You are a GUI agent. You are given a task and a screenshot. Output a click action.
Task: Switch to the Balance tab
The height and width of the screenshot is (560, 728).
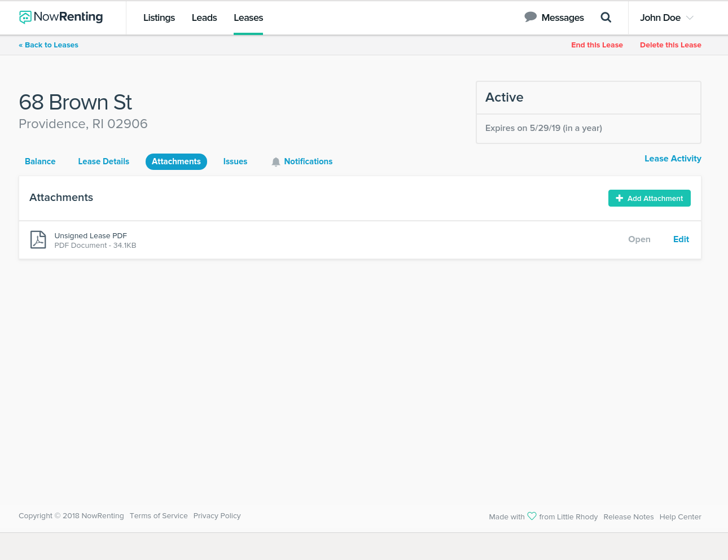coord(40,161)
